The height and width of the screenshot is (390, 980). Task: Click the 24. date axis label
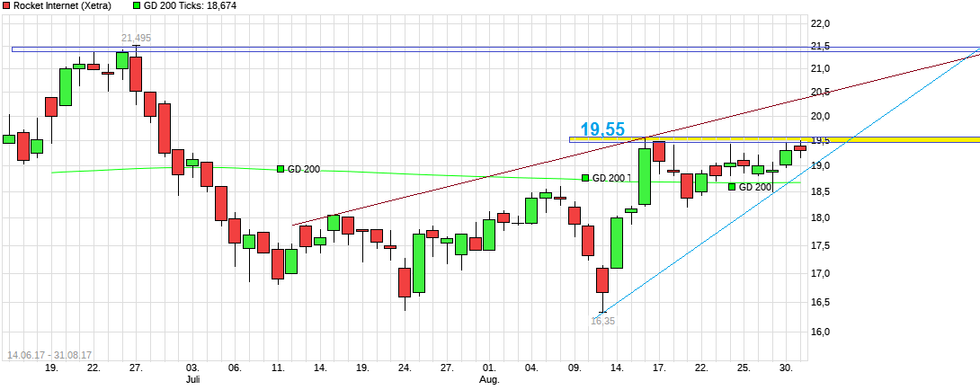(x=405, y=368)
